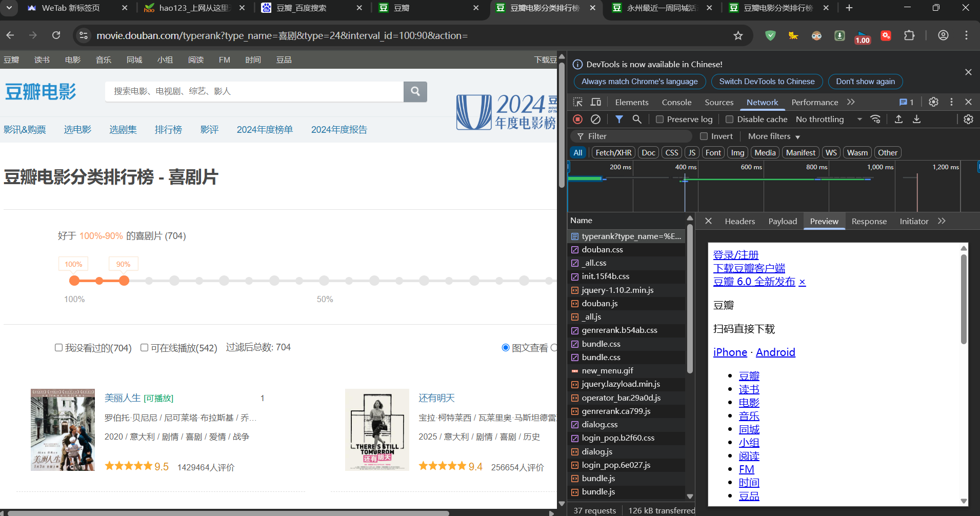Go back to previous page
This screenshot has height=516, width=980.
pyautogui.click(x=10, y=35)
